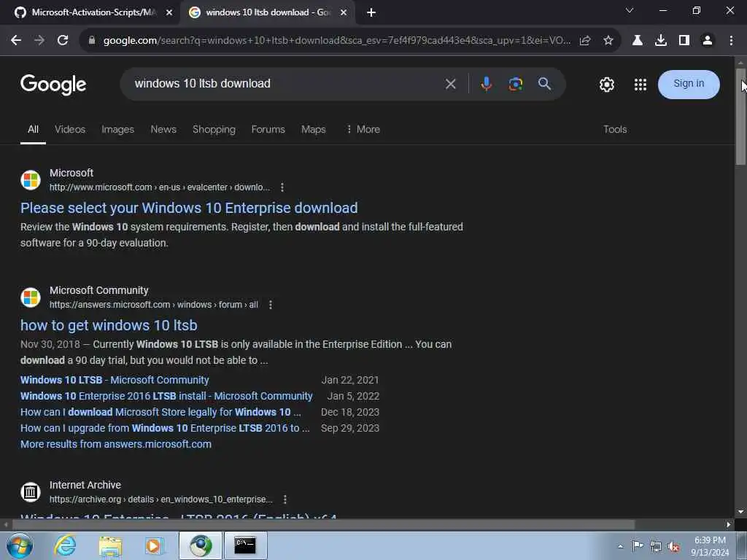
Task: Click the share page icon in the address bar
Action: coord(585,41)
